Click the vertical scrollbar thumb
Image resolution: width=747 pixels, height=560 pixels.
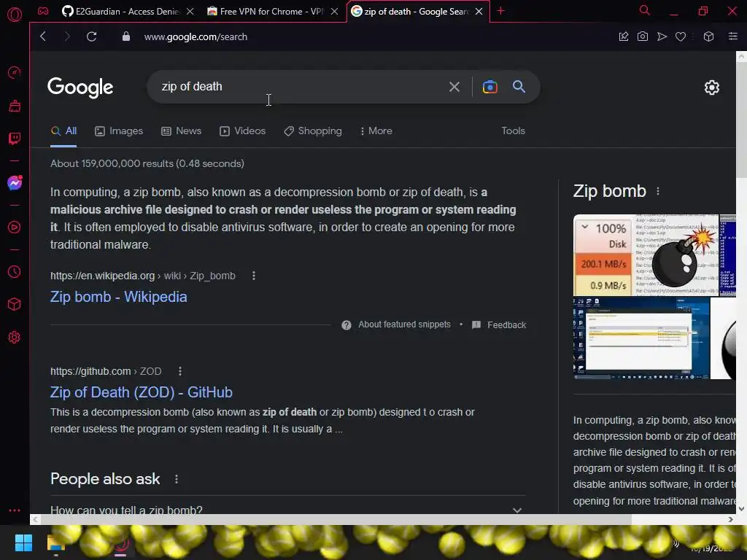point(741,119)
